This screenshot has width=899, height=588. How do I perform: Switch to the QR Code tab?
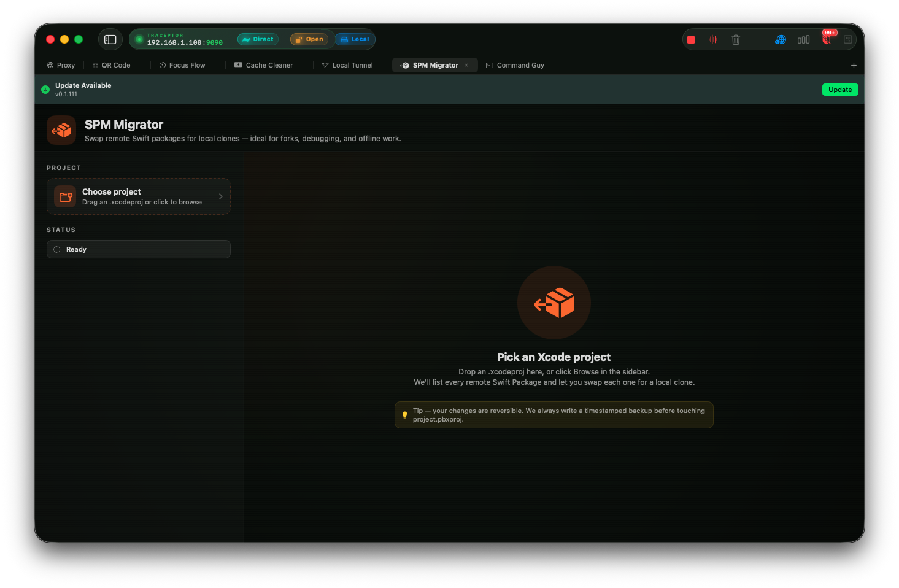tap(111, 65)
